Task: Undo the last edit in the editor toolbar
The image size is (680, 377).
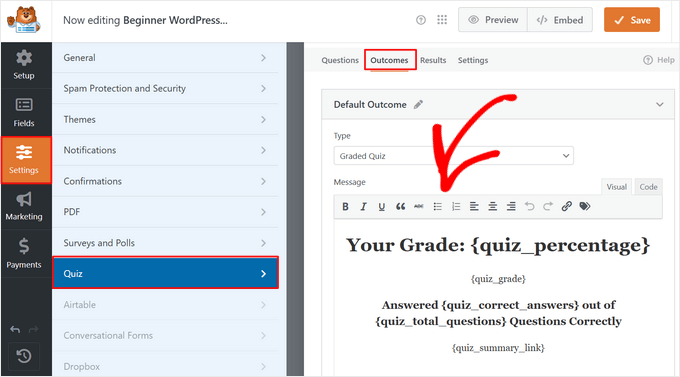Action: pyautogui.click(x=530, y=207)
